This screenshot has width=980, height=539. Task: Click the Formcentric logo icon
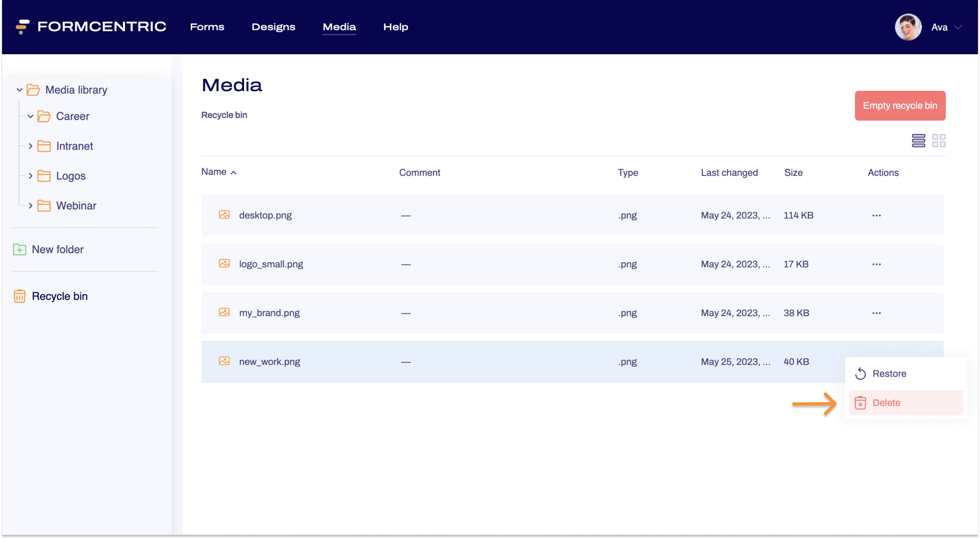click(x=22, y=27)
